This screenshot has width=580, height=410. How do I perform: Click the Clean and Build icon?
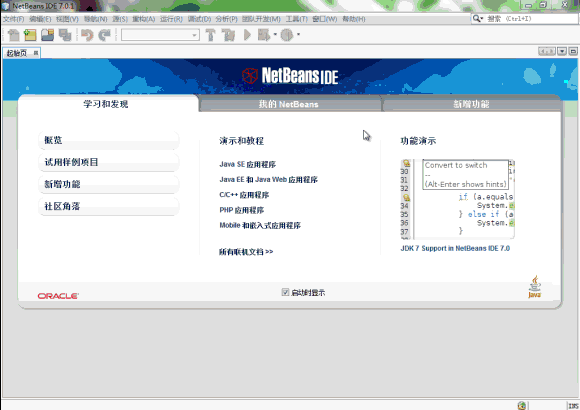coord(228,35)
